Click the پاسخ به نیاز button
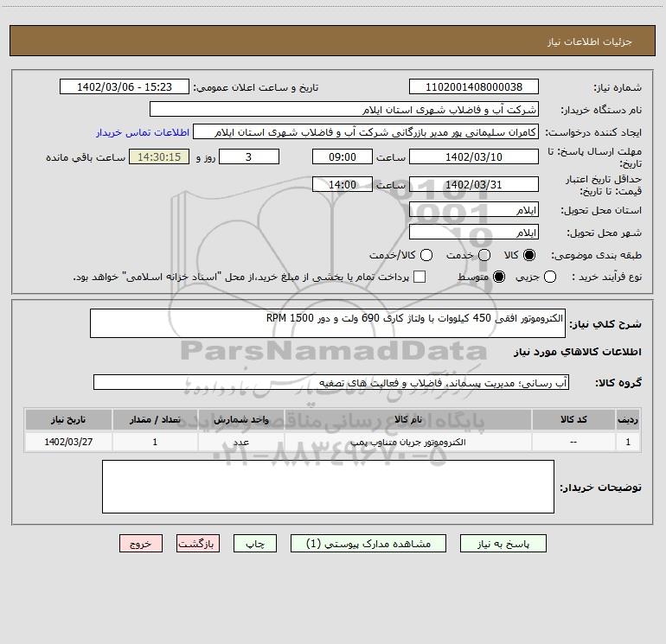This screenshot has height=644, width=666. (x=503, y=544)
